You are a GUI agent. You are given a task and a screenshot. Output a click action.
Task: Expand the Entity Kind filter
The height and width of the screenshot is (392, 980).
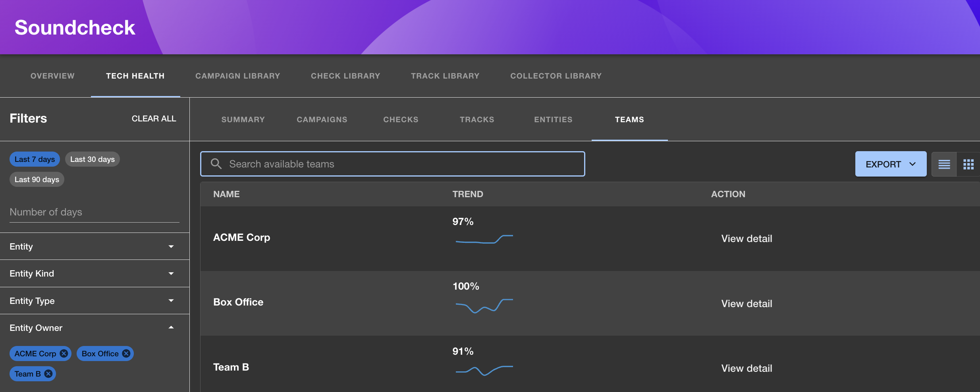tap(95, 273)
